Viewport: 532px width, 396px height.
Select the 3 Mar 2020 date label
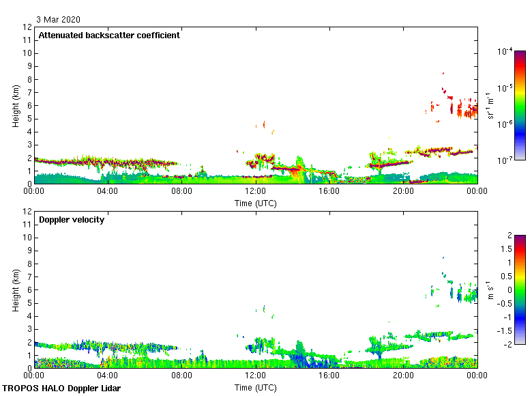coord(59,20)
